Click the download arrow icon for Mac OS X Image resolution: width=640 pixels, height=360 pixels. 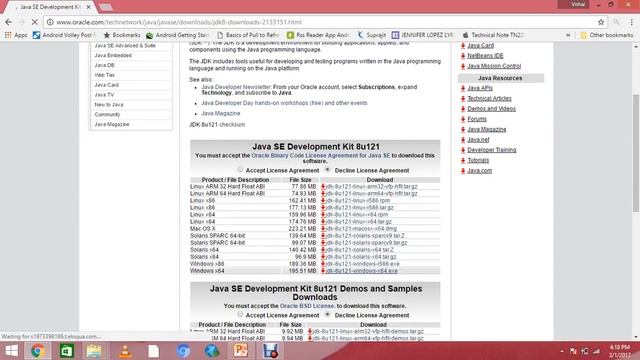click(323, 229)
